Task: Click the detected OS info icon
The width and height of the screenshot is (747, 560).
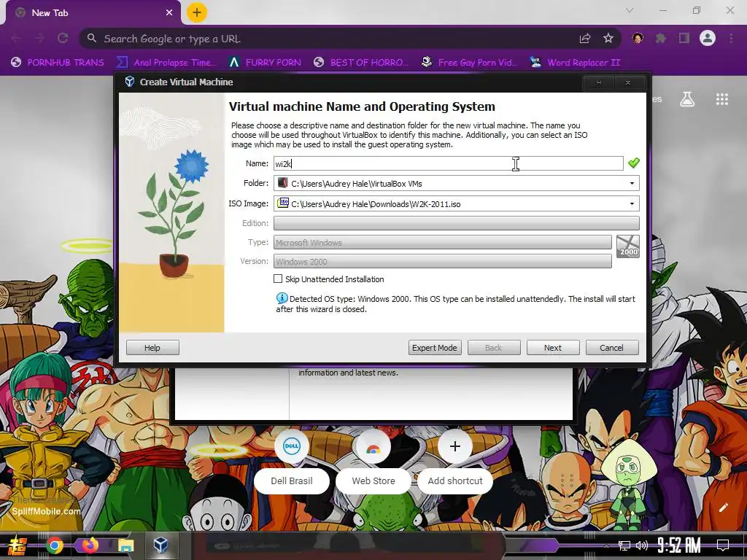Action: [x=282, y=298]
